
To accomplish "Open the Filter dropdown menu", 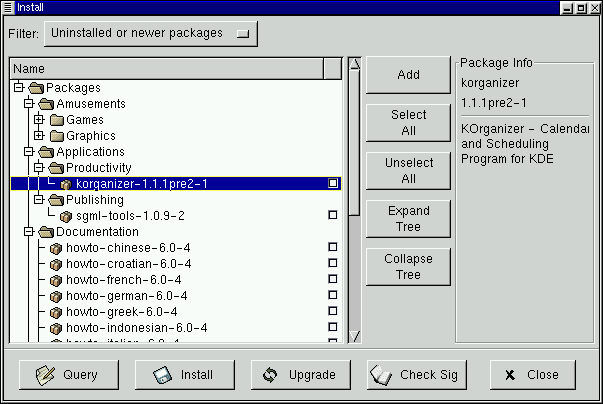I will tap(150, 34).
